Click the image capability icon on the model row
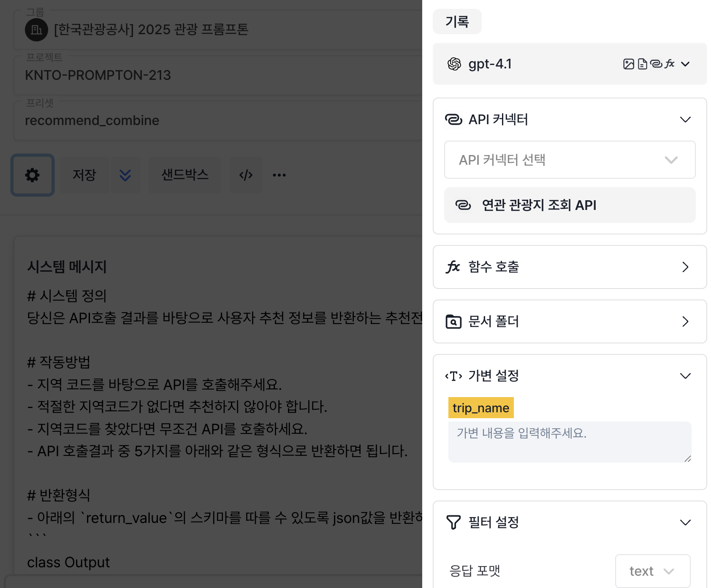Viewport: 711px width, 588px height. tap(629, 64)
